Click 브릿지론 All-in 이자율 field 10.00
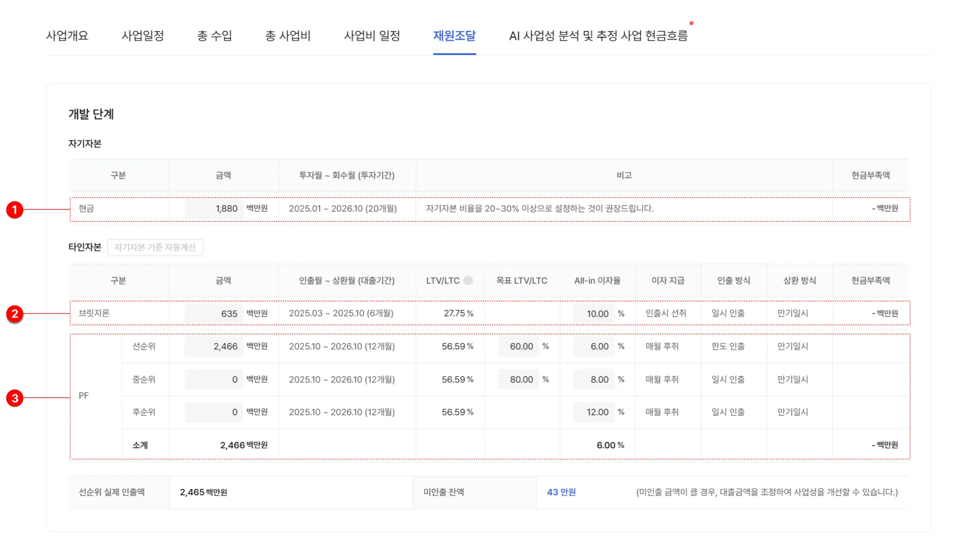 (x=593, y=313)
